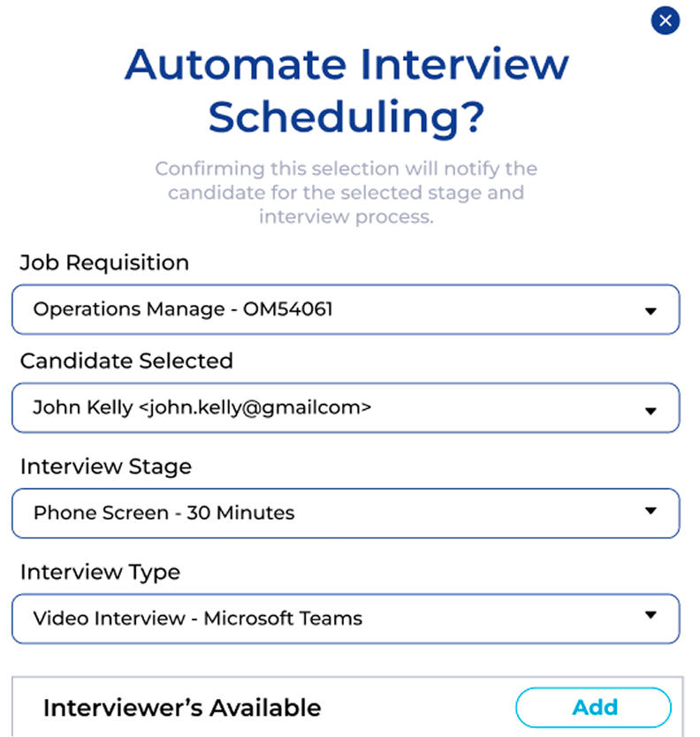
Task: Click the "Operations Manage - OM54061" value
Action: pyautogui.click(x=183, y=309)
